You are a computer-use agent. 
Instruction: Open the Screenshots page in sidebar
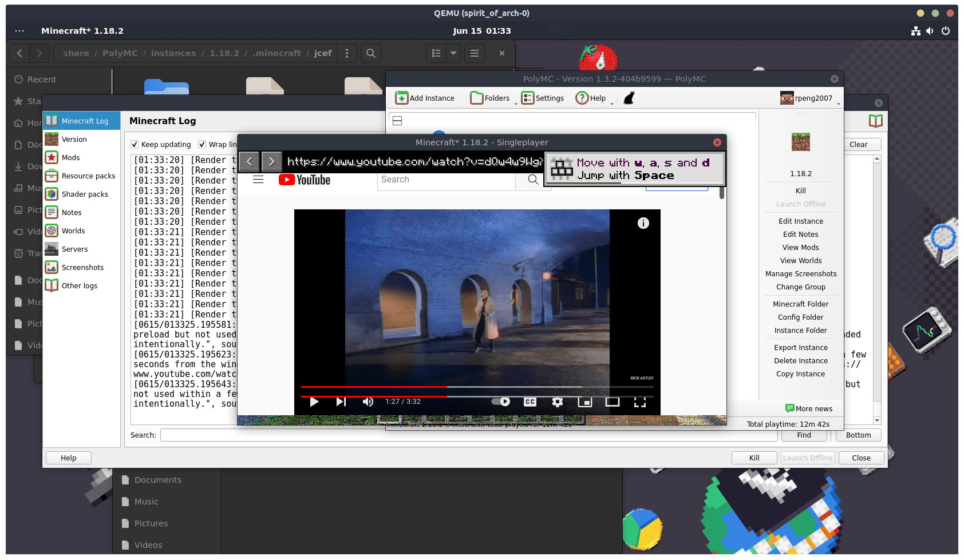click(x=82, y=268)
